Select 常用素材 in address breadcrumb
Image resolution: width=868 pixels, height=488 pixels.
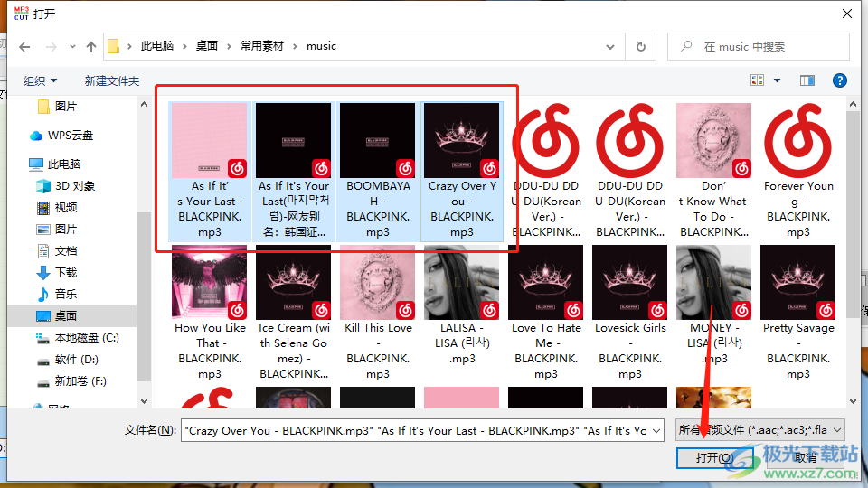pos(262,46)
